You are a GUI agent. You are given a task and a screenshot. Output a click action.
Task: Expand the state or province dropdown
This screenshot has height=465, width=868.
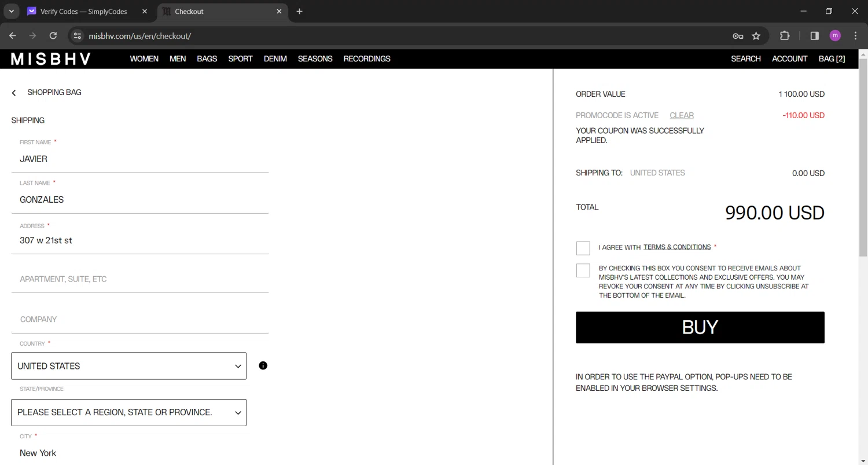click(128, 412)
